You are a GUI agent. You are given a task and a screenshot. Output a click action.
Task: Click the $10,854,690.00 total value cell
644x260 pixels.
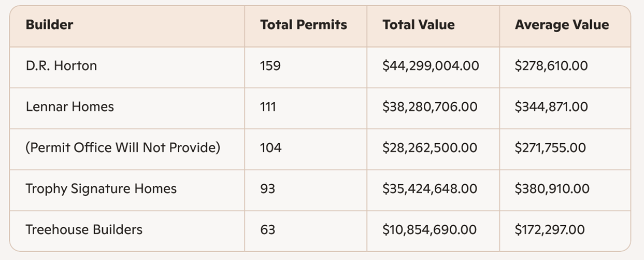429,229
